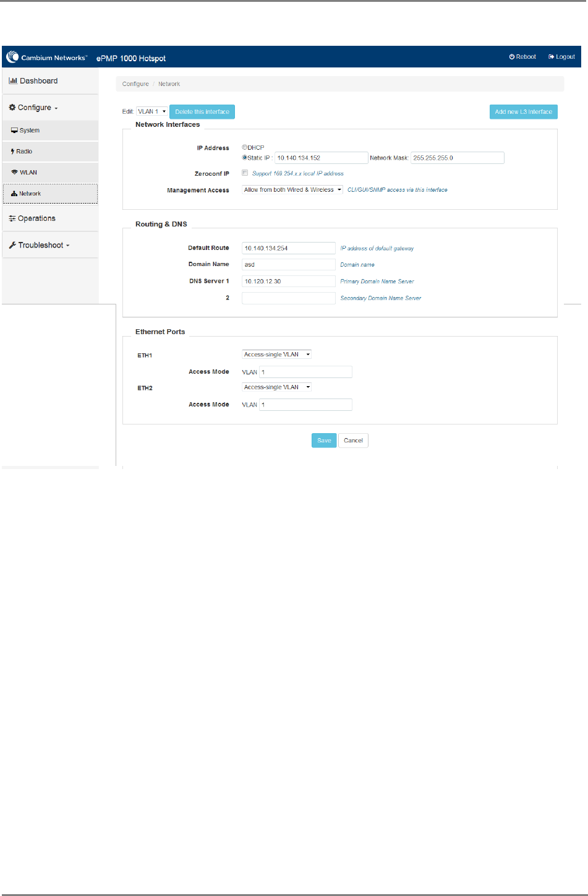This screenshot has width=588, height=896.
Task: Click the Configure gear icon
Action: coord(12,108)
